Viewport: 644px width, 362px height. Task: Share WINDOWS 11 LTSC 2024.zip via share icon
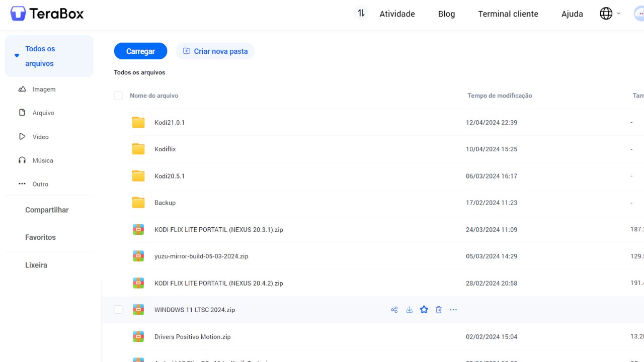tap(394, 310)
